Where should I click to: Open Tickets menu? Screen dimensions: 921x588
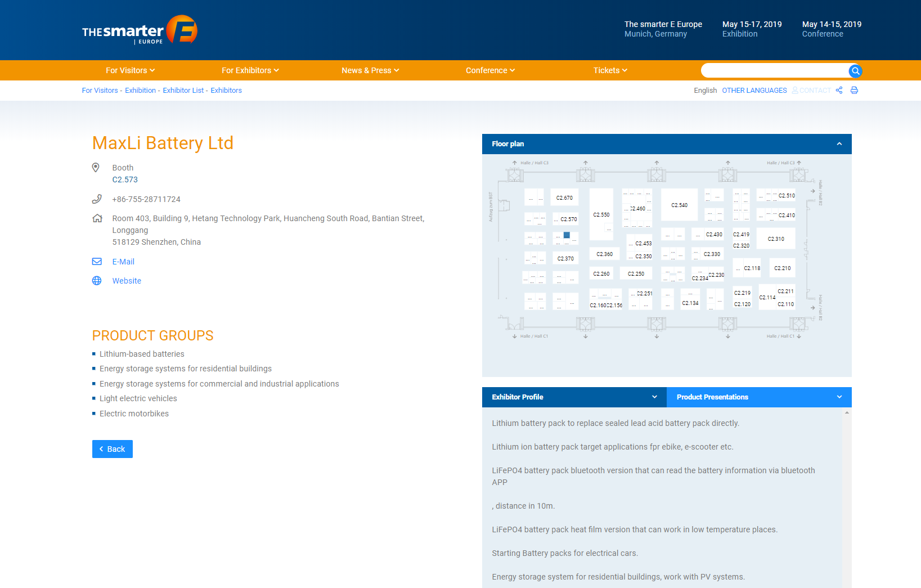coord(610,70)
